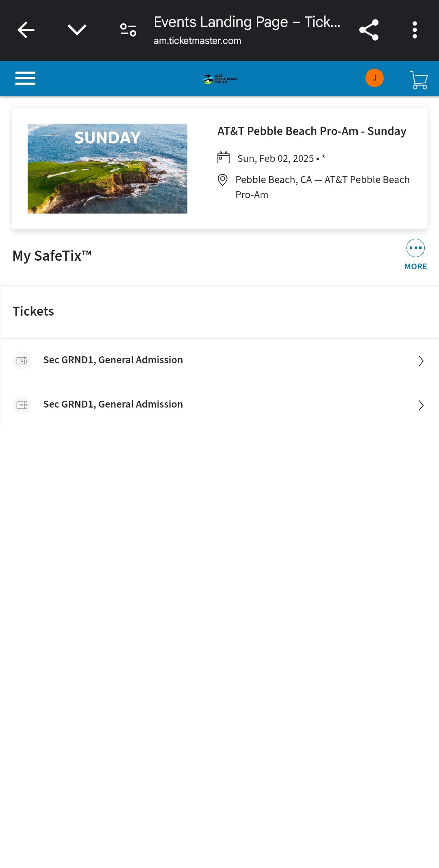Open the Sunday event thumbnail image

[107, 168]
